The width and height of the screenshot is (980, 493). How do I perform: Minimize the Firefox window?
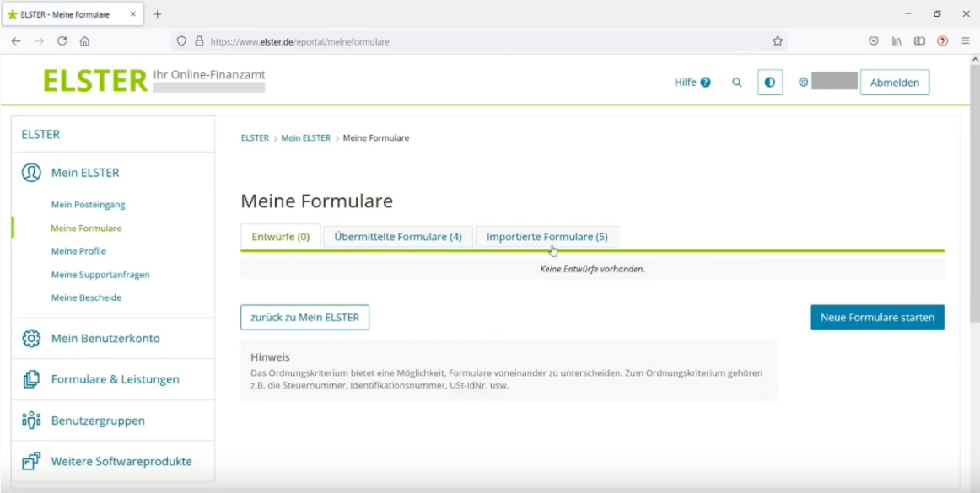(x=908, y=13)
